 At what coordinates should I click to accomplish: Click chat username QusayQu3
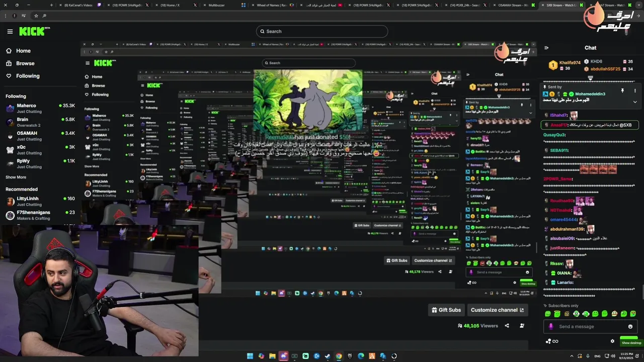554,135
